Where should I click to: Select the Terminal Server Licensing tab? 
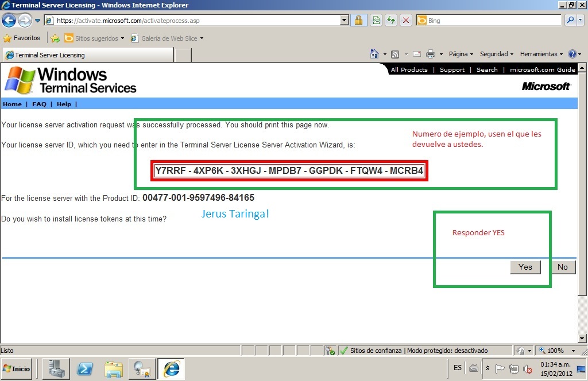(x=88, y=55)
